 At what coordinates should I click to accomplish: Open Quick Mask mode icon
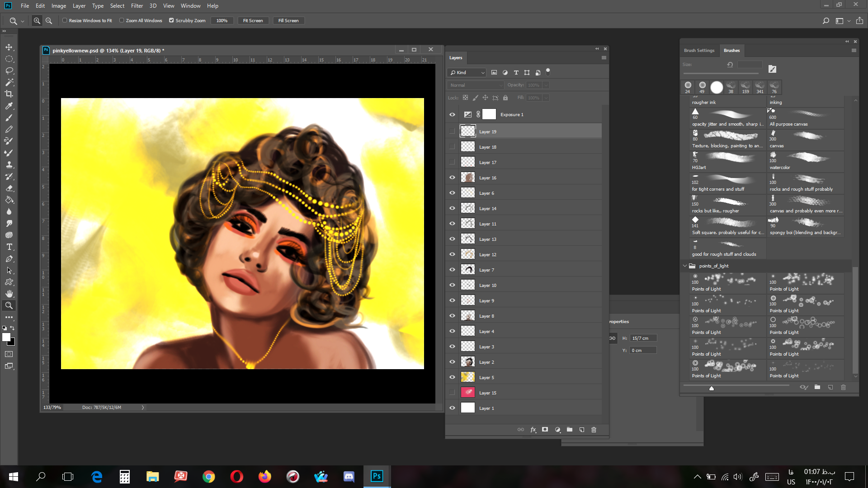(9, 354)
